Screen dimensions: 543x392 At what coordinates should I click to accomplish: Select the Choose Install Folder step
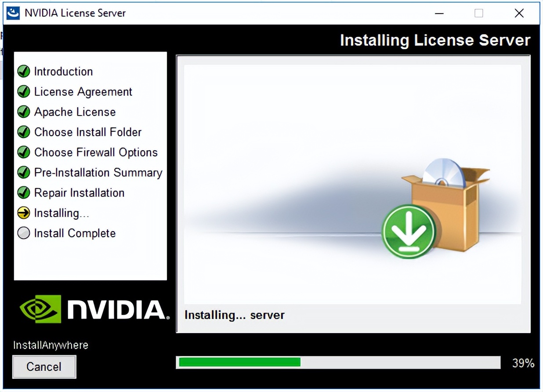[88, 132]
